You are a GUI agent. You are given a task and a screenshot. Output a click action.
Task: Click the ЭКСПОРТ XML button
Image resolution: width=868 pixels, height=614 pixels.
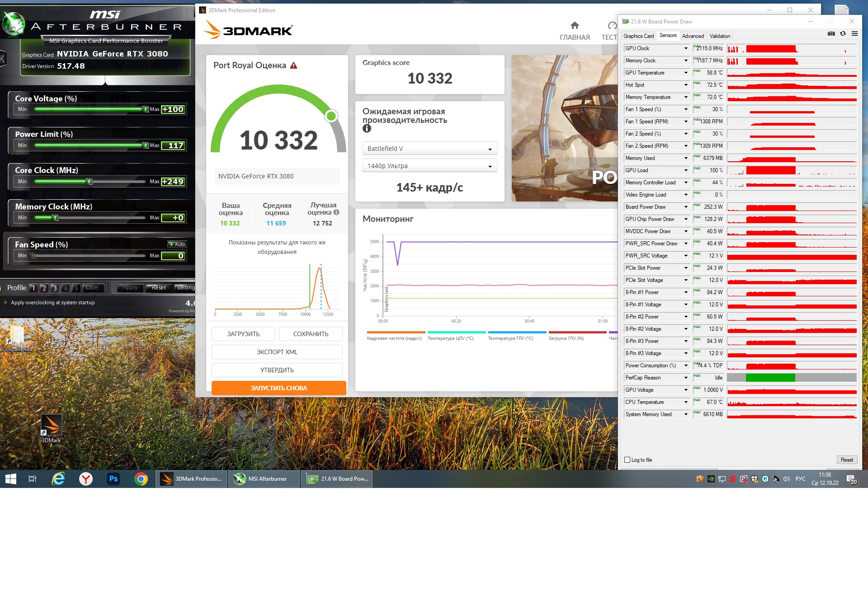pyautogui.click(x=277, y=352)
